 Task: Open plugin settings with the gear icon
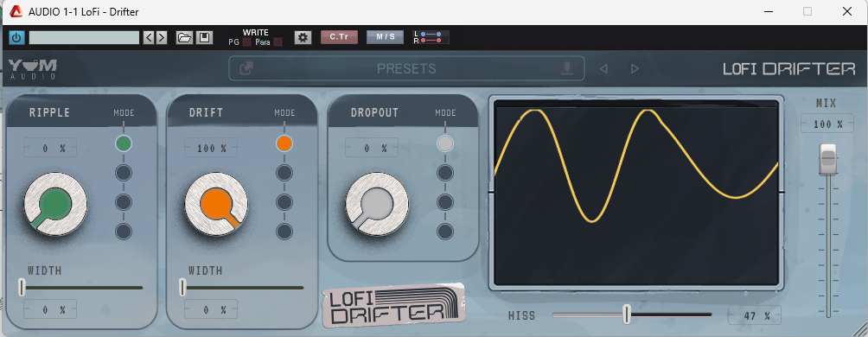tap(303, 38)
